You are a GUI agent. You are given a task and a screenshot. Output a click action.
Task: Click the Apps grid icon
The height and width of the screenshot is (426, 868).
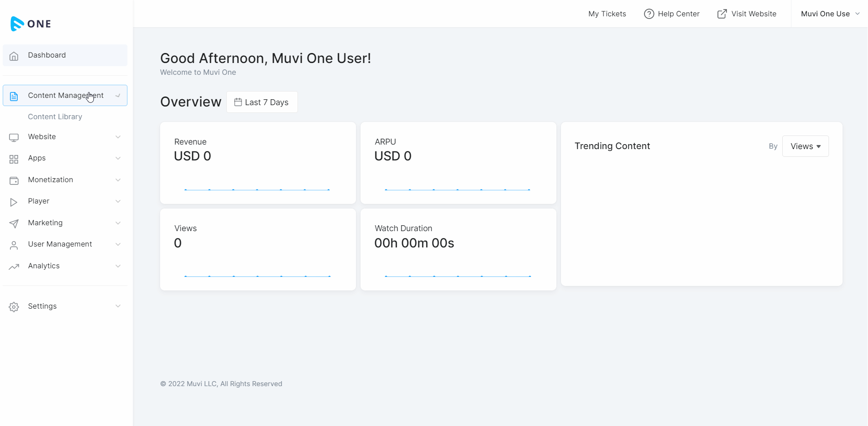(x=14, y=159)
